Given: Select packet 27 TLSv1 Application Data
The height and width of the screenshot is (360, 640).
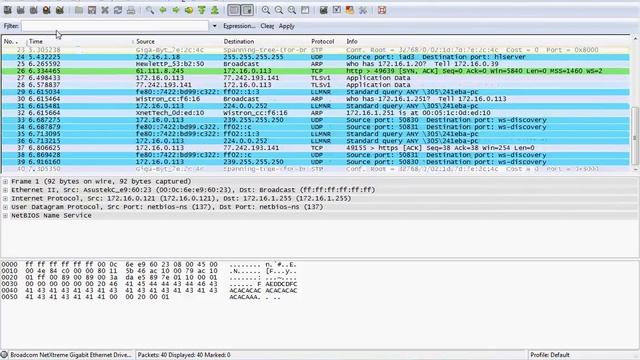Looking at the screenshot, I should (x=316, y=78).
